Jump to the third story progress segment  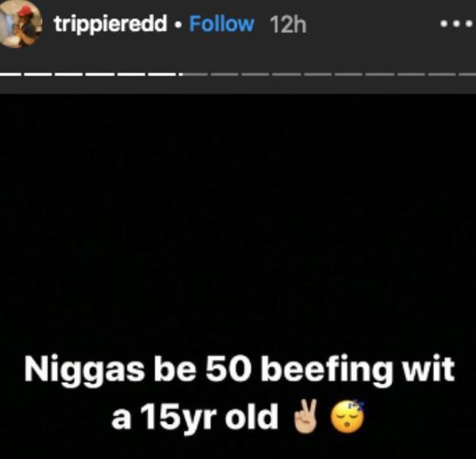[x=69, y=74]
